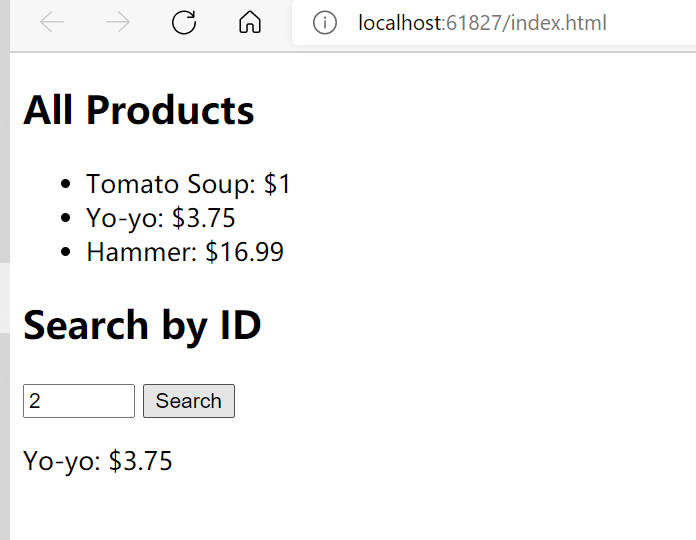Image resolution: width=696 pixels, height=540 pixels.
Task: Click the bullet point before Hammer
Action: pos(67,253)
